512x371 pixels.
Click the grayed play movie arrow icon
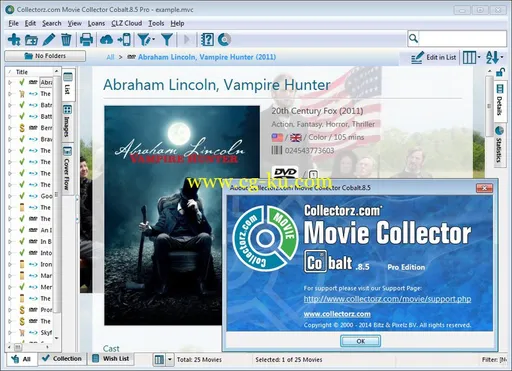point(188,40)
